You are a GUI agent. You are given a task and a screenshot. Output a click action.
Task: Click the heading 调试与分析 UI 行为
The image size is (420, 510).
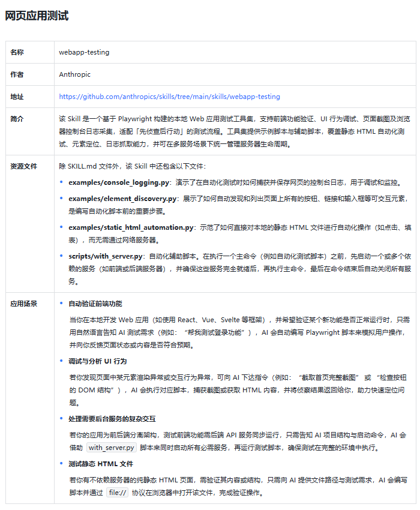(x=98, y=361)
